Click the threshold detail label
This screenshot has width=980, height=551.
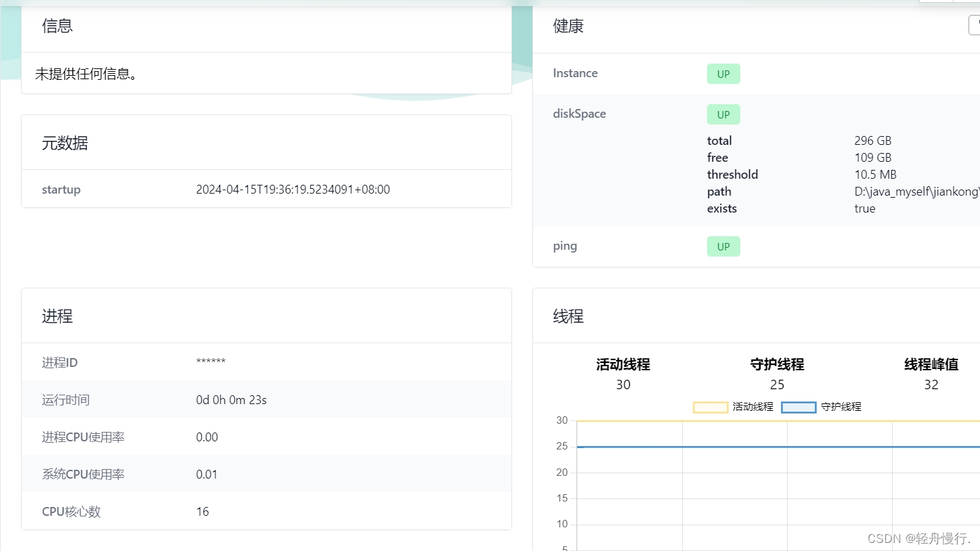tap(732, 175)
